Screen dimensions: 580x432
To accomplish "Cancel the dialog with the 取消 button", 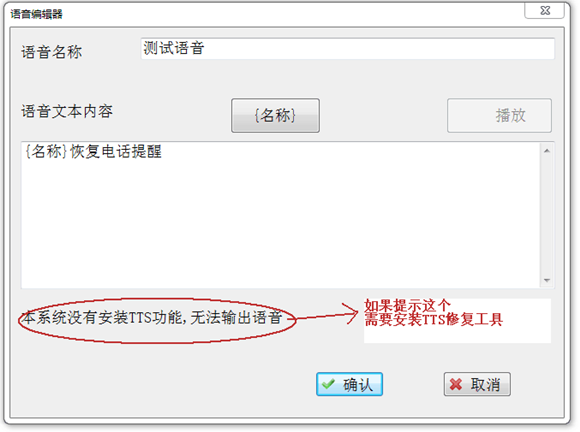I will click(477, 384).
